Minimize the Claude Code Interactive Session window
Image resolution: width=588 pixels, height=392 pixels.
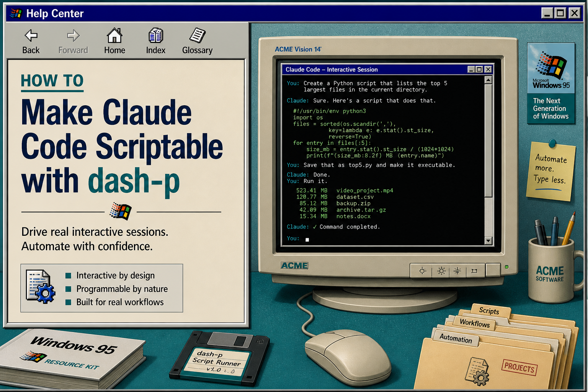471,69
